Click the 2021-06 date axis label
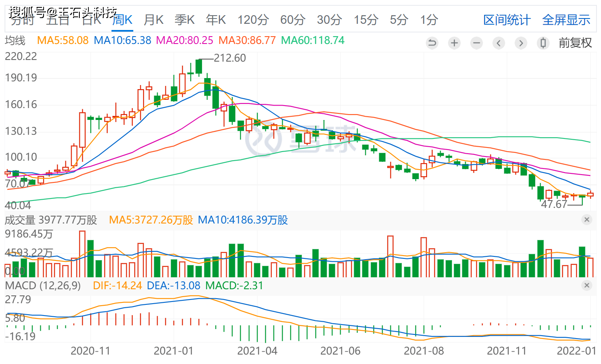Viewport: 601px width, 364px height. tap(340, 351)
